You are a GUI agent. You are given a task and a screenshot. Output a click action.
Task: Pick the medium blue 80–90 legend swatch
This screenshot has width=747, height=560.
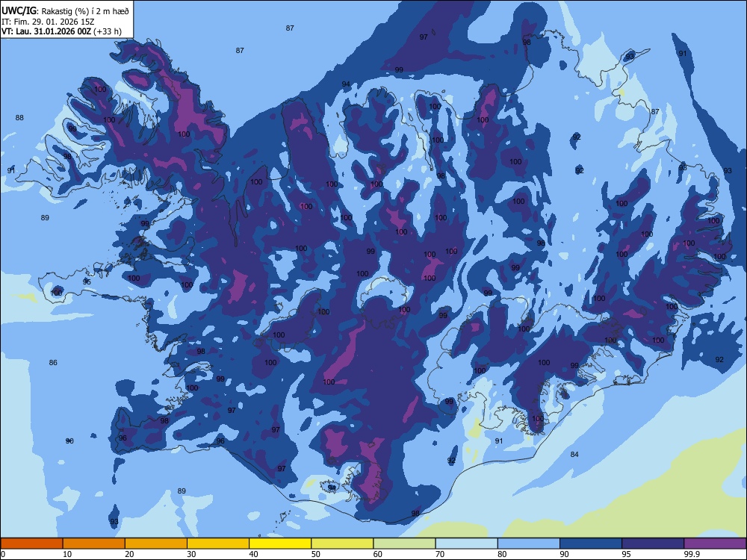tap(529, 544)
